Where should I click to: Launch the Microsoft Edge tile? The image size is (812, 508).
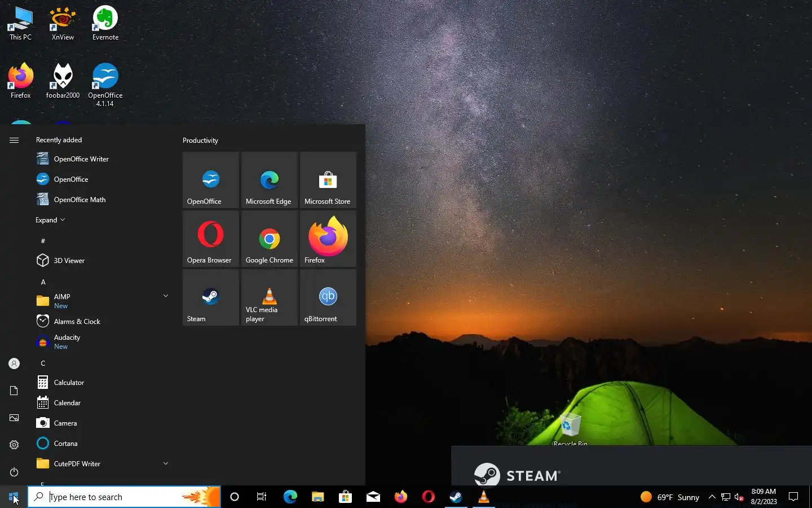click(270, 180)
